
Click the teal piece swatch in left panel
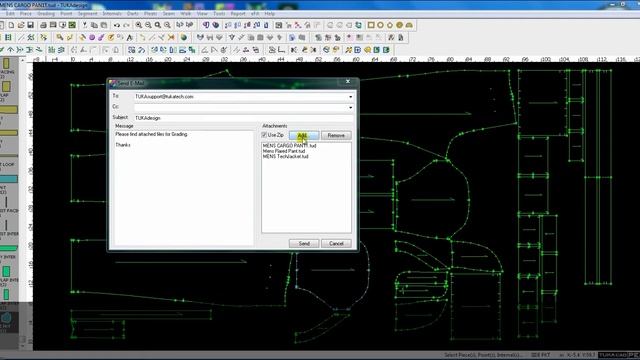(9, 179)
